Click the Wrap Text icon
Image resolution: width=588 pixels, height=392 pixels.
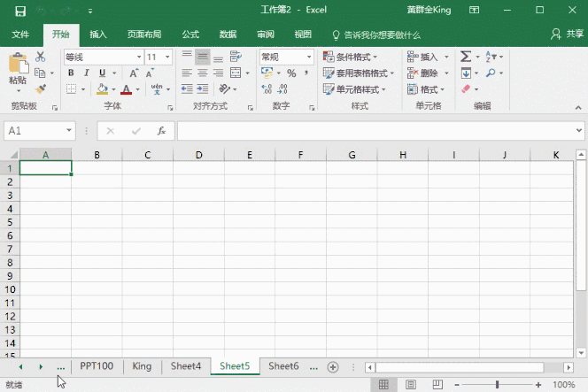[x=236, y=57]
